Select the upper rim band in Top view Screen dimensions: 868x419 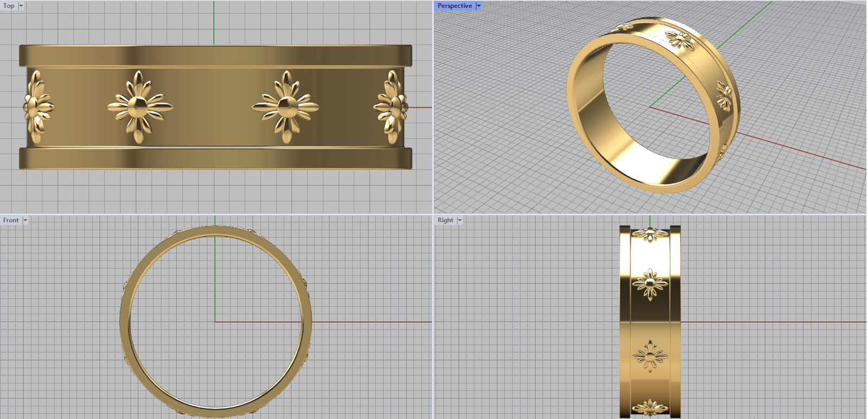215,55
